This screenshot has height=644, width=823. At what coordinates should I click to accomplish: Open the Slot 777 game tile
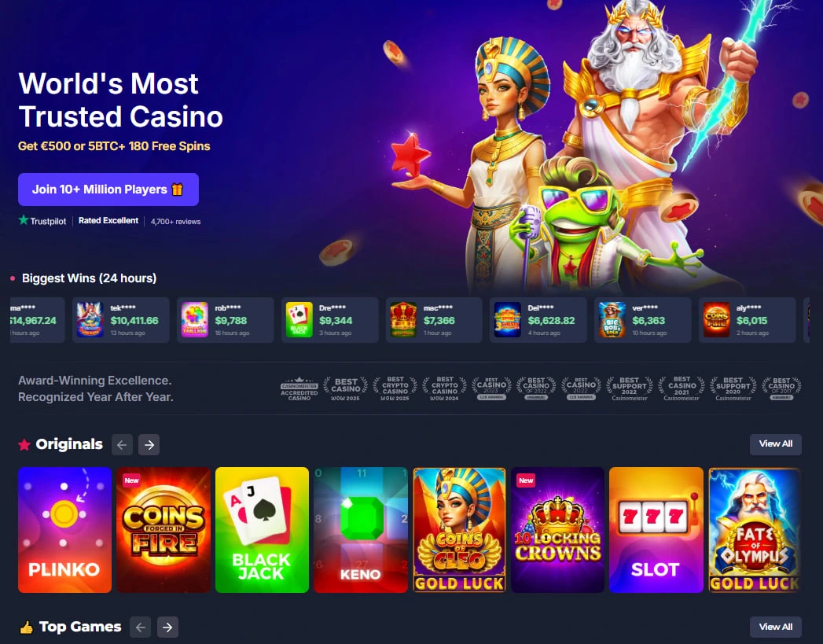click(656, 529)
